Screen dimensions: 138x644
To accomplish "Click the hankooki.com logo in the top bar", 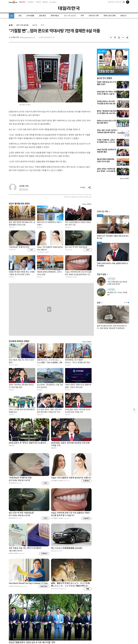I will pyautogui.click(x=13, y=2).
